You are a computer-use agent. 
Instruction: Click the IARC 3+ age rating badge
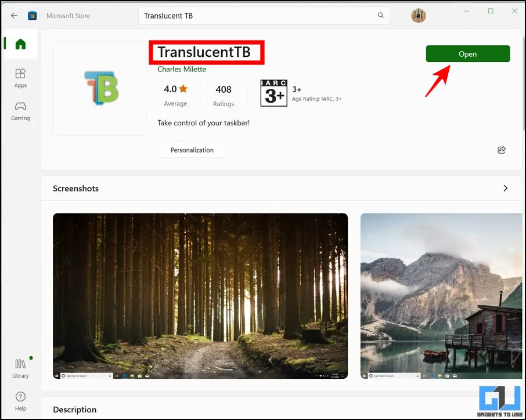273,93
